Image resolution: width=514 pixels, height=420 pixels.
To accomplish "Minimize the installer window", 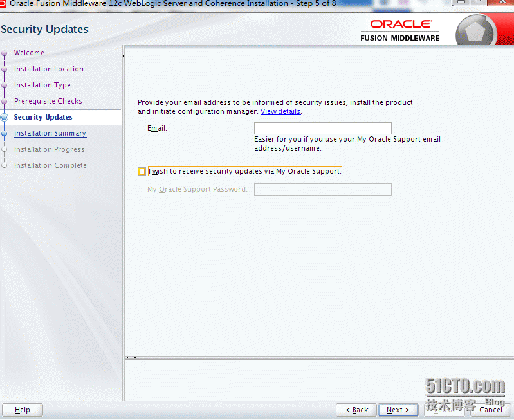I will tap(461, 3).
